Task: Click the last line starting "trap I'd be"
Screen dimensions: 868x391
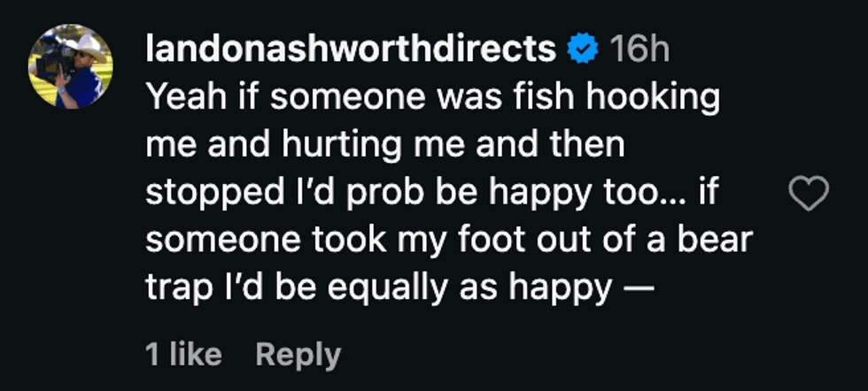Action: coord(400,289)
